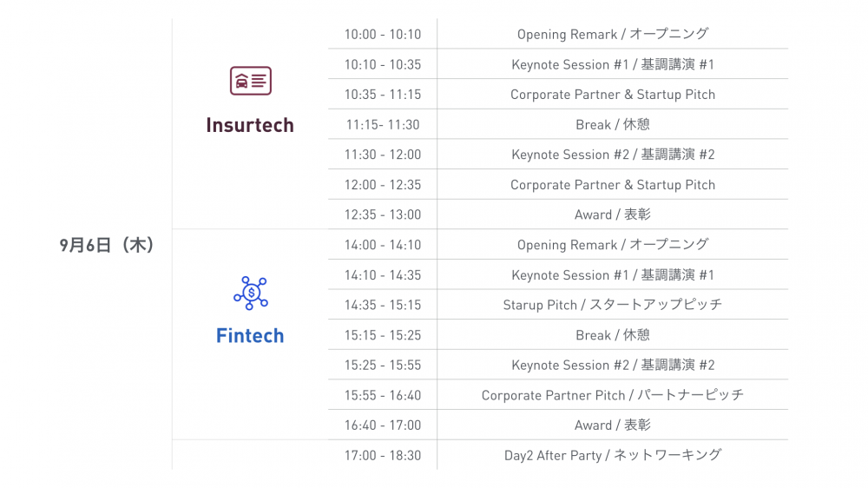Viewport: 868px width, 488px height.
Task: Click the 10:00 - 10:10 Opening Remark row
Action: [x=558, y=34]
